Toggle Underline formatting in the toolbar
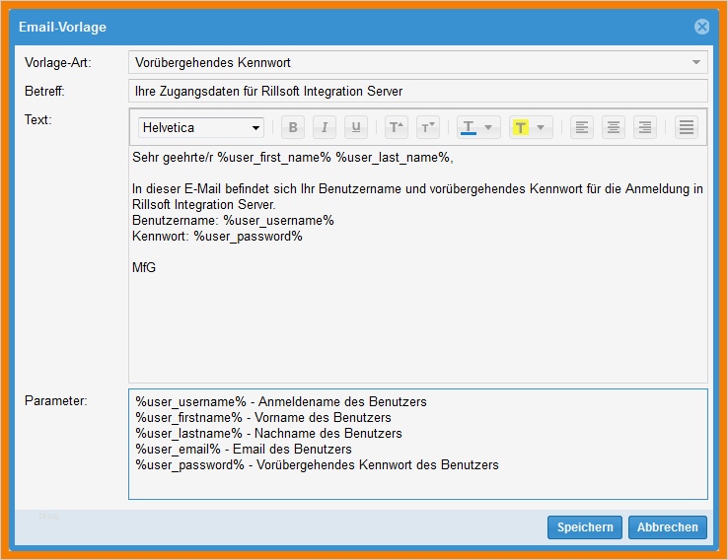This screenshot has width=728, height=560. [x=356, y=127]
